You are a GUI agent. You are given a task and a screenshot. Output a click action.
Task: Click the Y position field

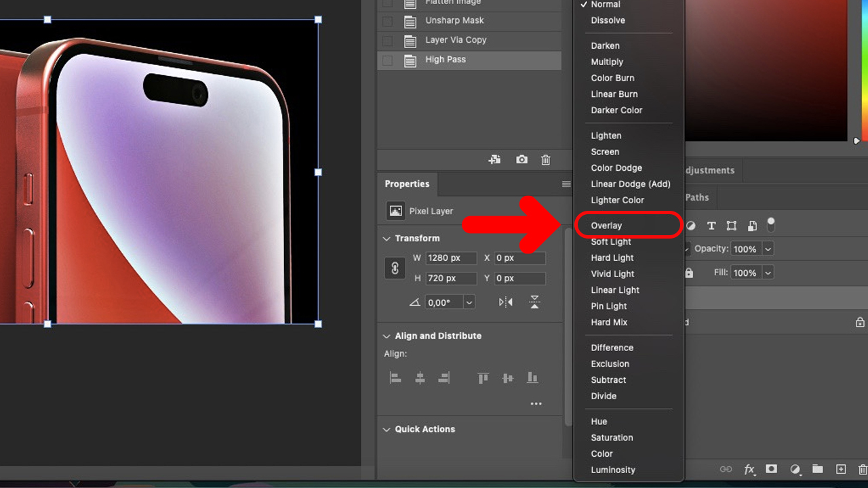pyautogui.click(x=519, y=279)
